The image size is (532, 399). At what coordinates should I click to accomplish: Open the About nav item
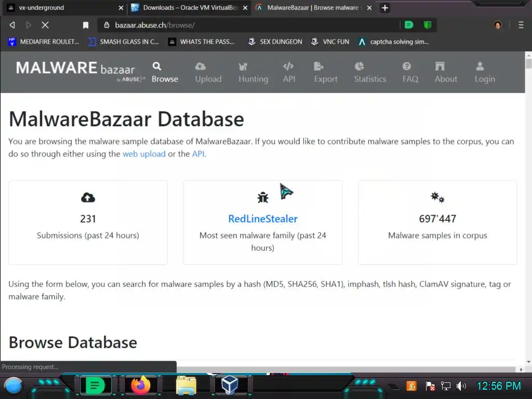click(x=445, y=72)
